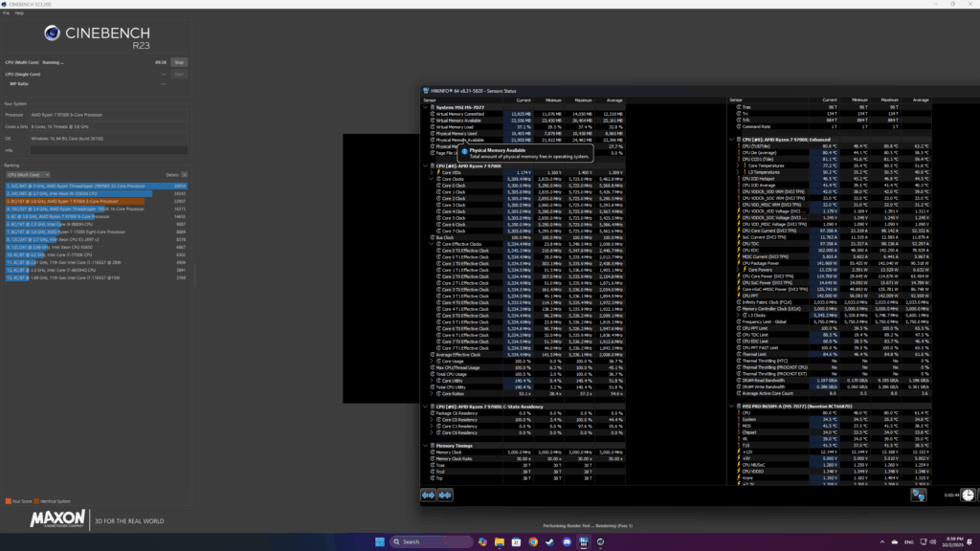Screen dimensions: 980x551
Task: Click the icon beside Thermal Limit
Action: tap(739, 354)
